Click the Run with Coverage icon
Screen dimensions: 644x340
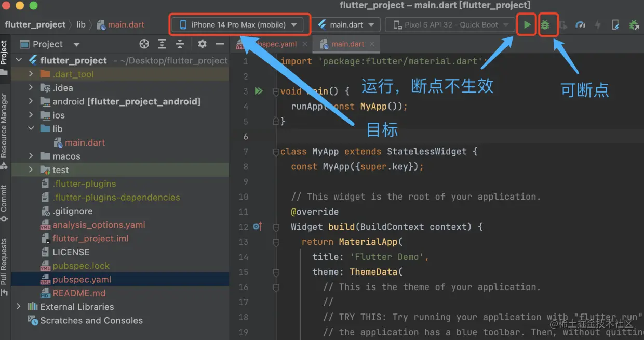coord(563,24)
